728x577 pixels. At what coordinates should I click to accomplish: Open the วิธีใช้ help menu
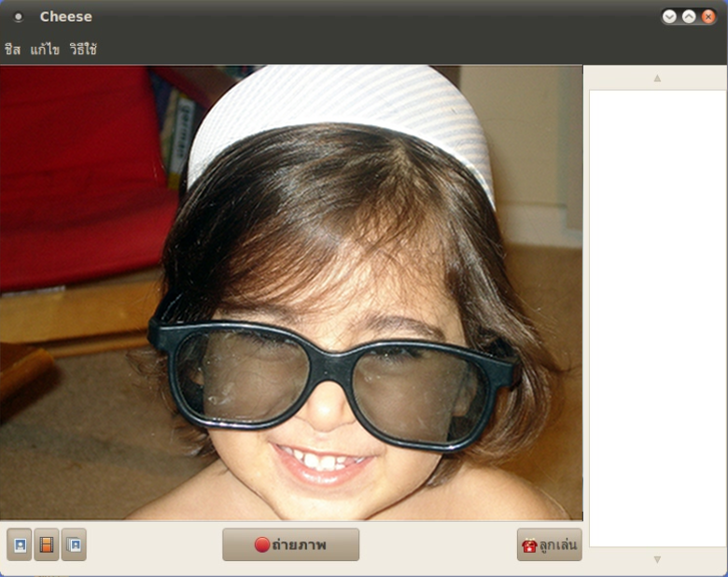83,49
